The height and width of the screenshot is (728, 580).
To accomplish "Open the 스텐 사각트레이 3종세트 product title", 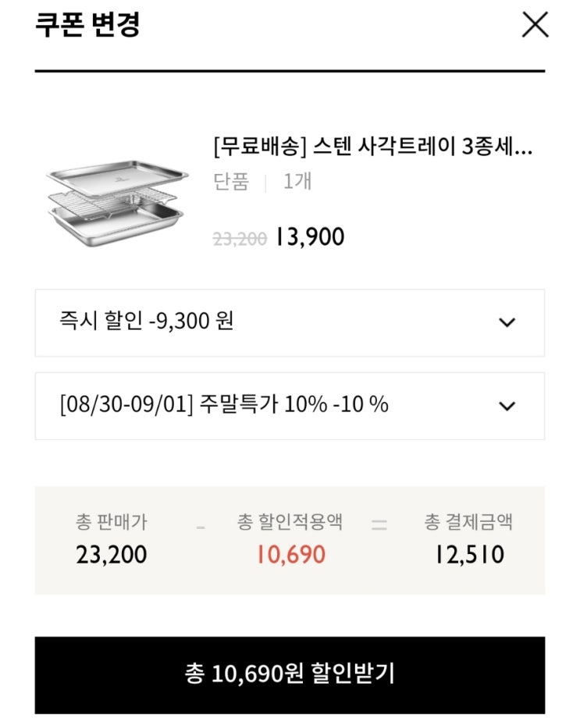I will point(372,146).
